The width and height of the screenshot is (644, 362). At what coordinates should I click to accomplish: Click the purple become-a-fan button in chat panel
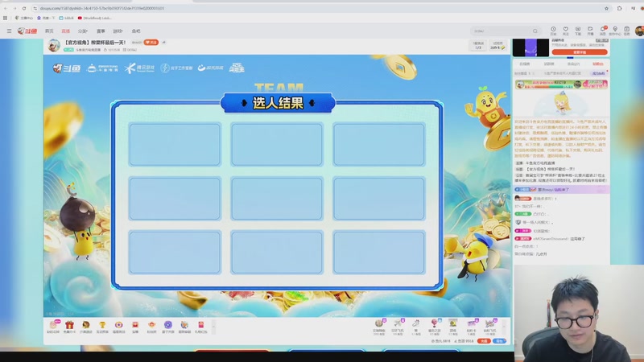tap(598, 73)
